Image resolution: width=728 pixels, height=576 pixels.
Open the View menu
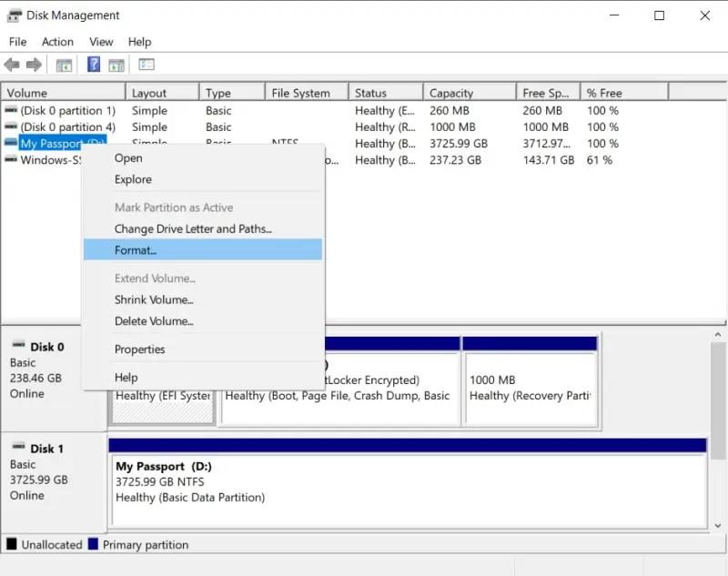click(x=100, y=41)
